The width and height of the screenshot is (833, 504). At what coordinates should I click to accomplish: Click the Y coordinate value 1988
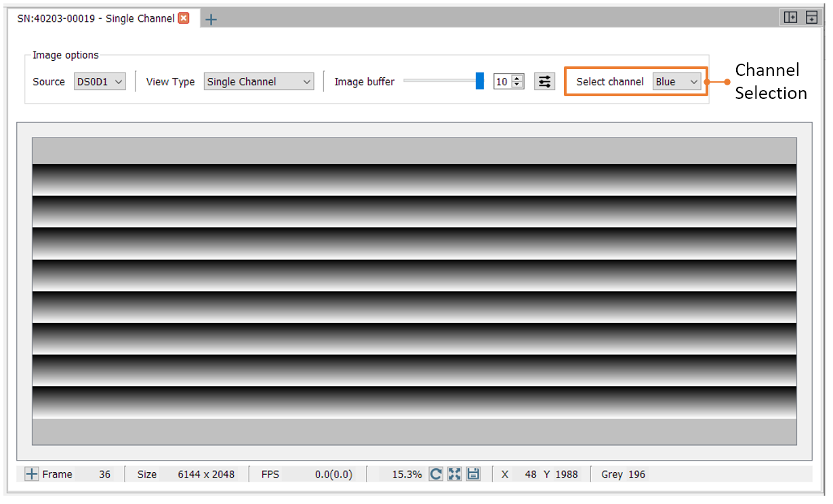(x=567, y=474)
